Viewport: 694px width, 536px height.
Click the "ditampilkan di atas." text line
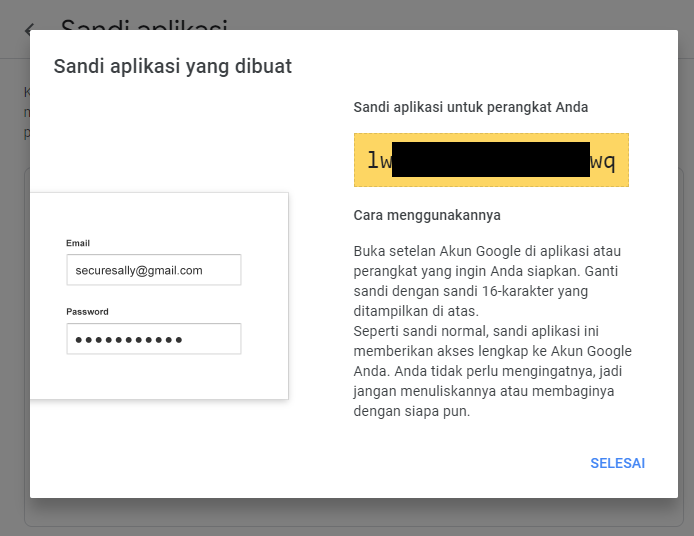click(416, 311)
